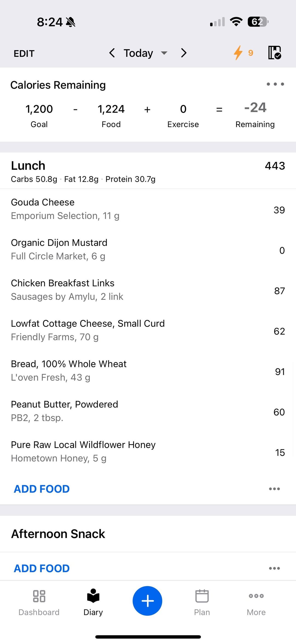Tap EDIT in the top bar
The height and width of the screenshot is (644, 296).
tap(24, 54)
